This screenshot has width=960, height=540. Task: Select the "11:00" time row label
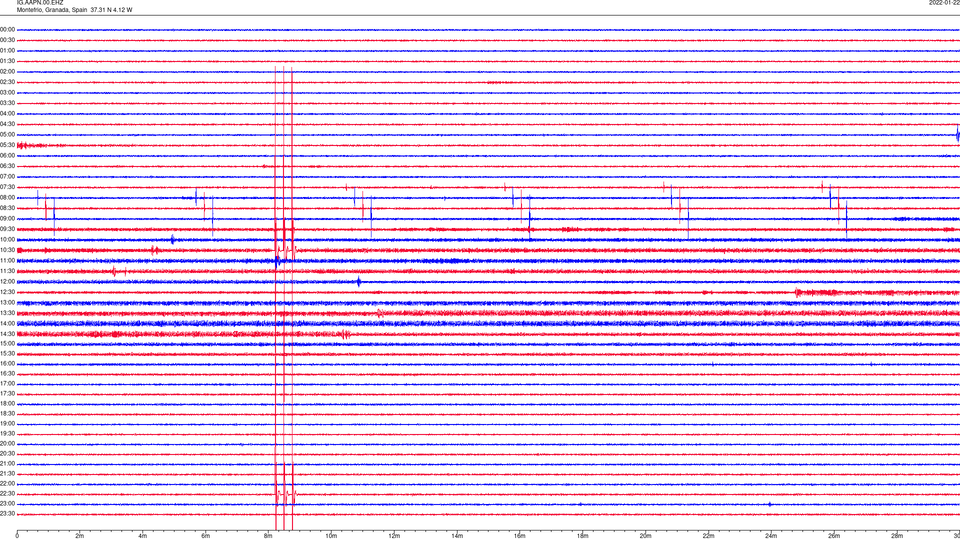tap(7, 260)
